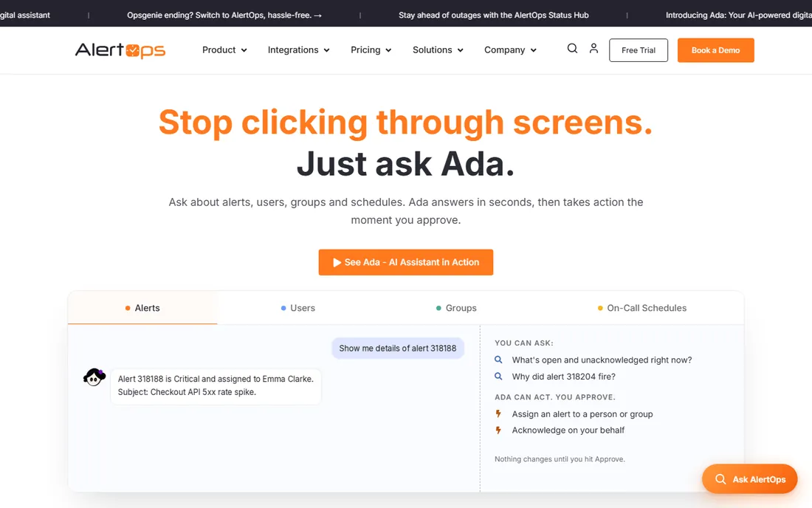
Task: Click the 'Stop clicking through screens.' headline
Action: pyautogui.click(x=405, y=123)
